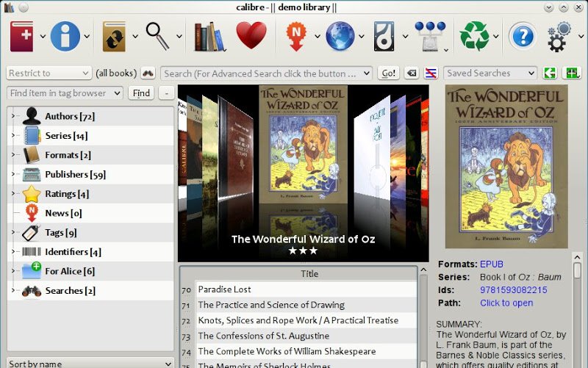Image resolution: width=588 pixels, height=368 pixels.
Task: Open the Sort by name dropdown
Action: click(90, 363)
